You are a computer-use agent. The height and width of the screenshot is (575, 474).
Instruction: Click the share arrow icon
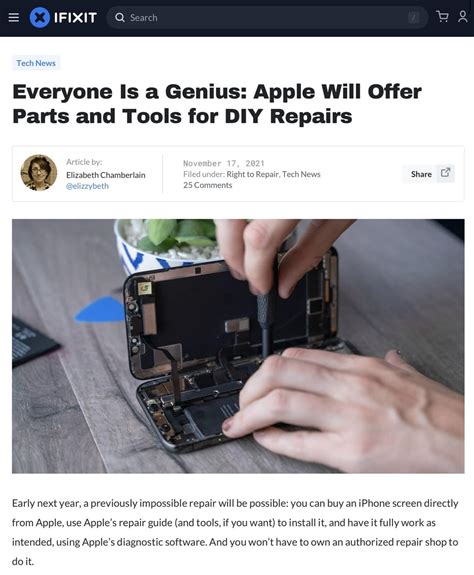pos(445,173)
